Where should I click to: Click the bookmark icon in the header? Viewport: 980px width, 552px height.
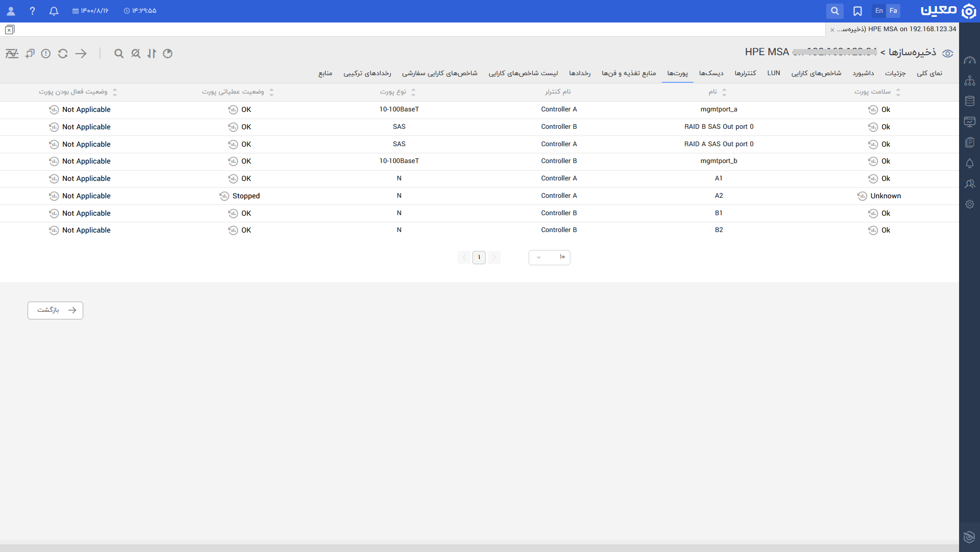(x=857, y=11)
